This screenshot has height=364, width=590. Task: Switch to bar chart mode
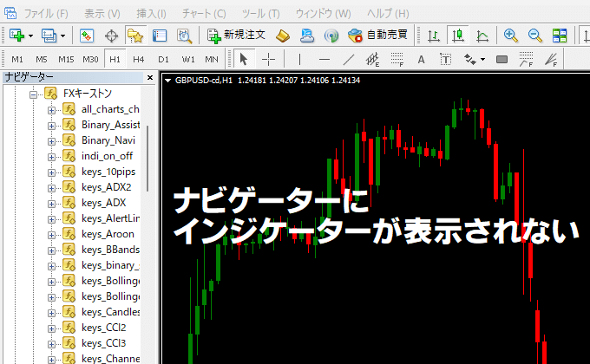(434, 36)
